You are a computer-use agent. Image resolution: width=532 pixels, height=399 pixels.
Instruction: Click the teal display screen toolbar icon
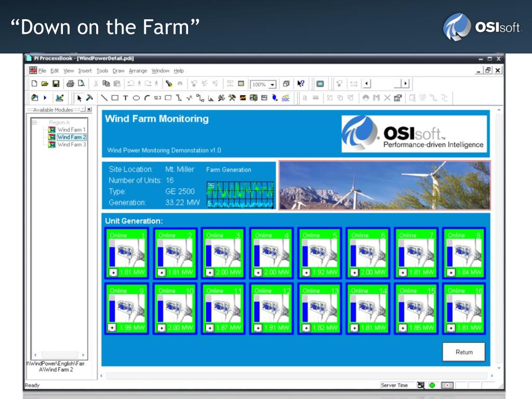[320, 84]
